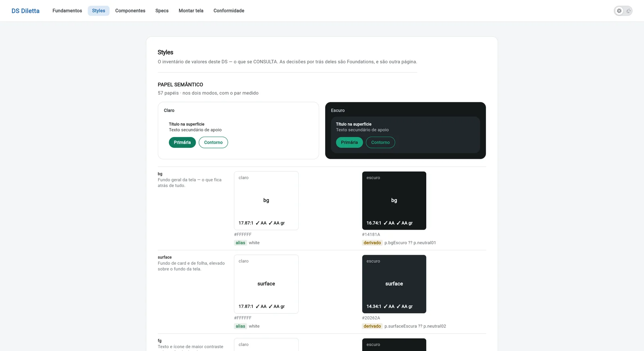Open the Componentes tab
The image size is (644, 351).
[130, 11]
